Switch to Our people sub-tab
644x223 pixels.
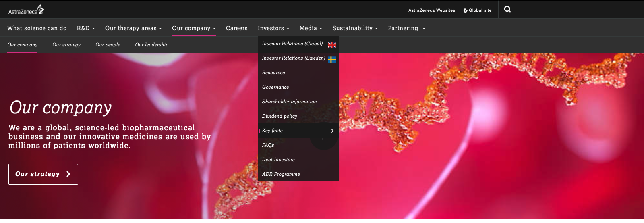click(108, 45)
